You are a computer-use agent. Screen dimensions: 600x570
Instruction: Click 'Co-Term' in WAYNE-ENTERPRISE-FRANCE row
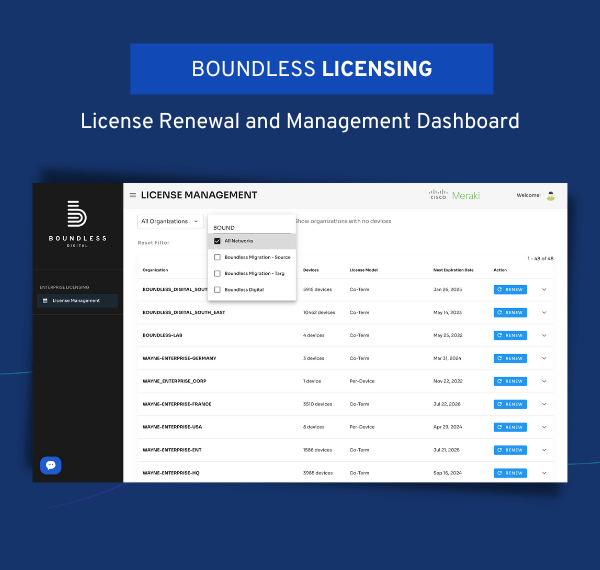click(x=359, y=404)
